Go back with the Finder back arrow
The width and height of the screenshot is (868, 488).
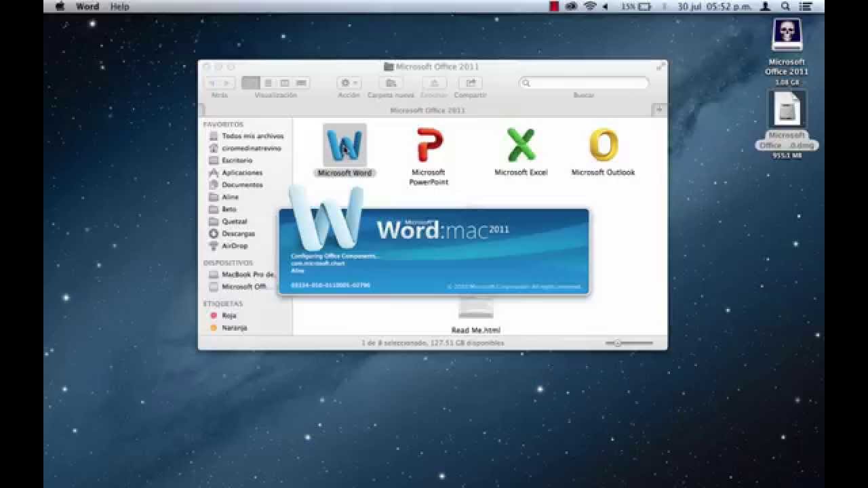tap(212, 83)
